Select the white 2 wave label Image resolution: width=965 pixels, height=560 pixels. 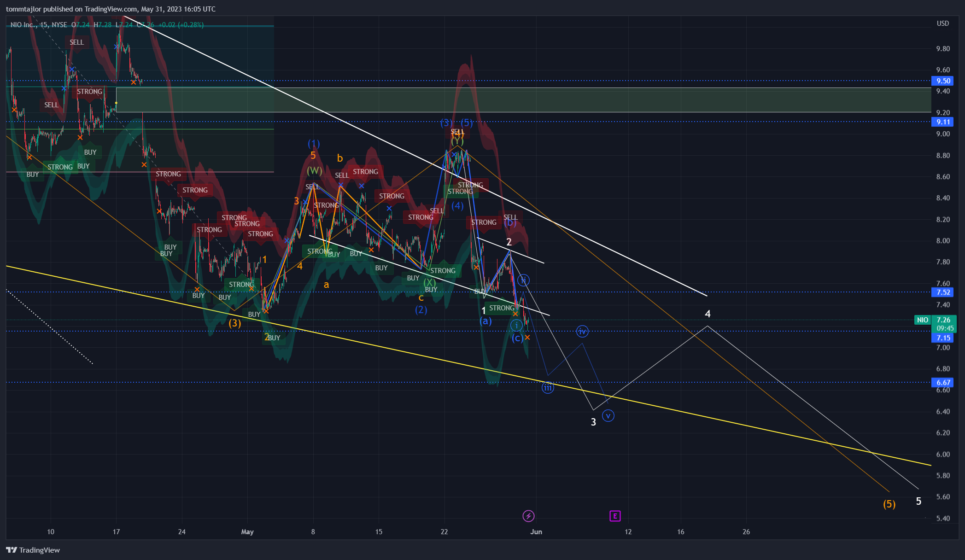coord(509,242)
